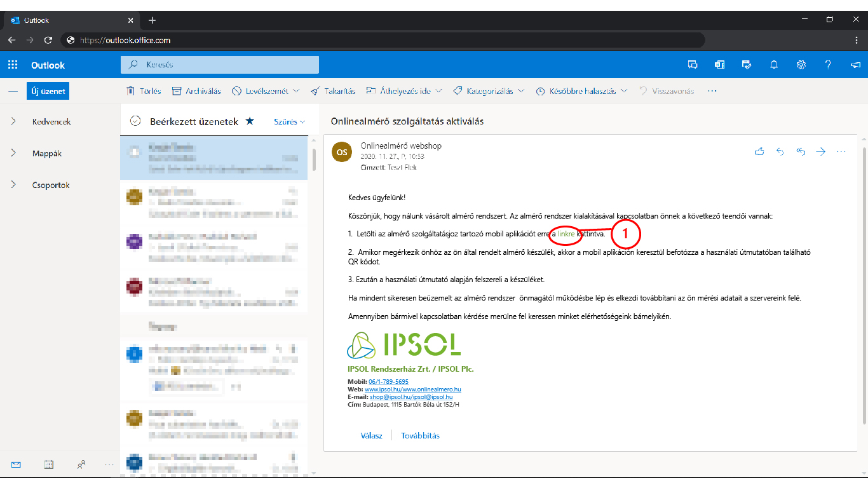Click the sender name Onlinealmérő webshop

pyautogui.click(x=401, y=146)
